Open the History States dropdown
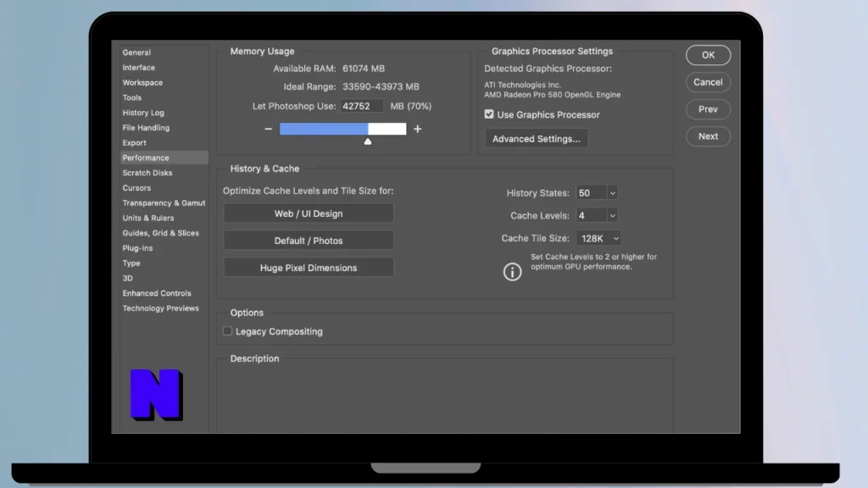The image size is (868, 488). [x=612, y=193]
